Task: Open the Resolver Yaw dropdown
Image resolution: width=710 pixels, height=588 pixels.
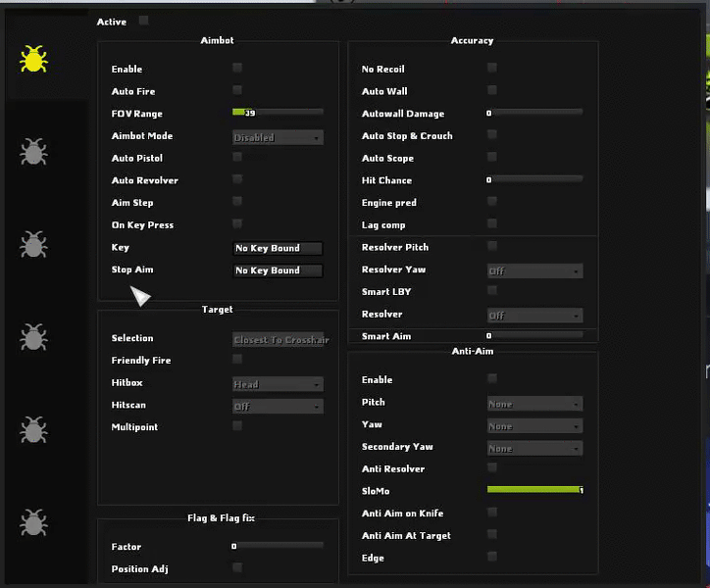Action: pos(534,270)
